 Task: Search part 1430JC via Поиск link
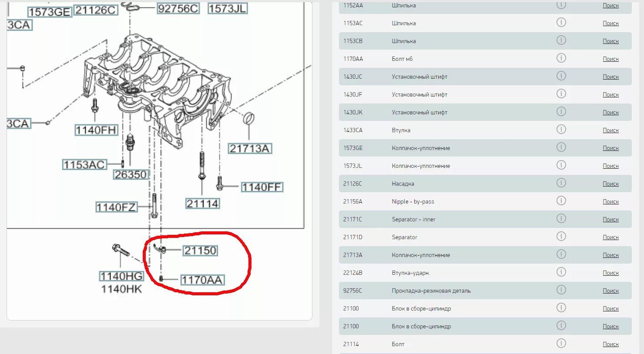610,77
